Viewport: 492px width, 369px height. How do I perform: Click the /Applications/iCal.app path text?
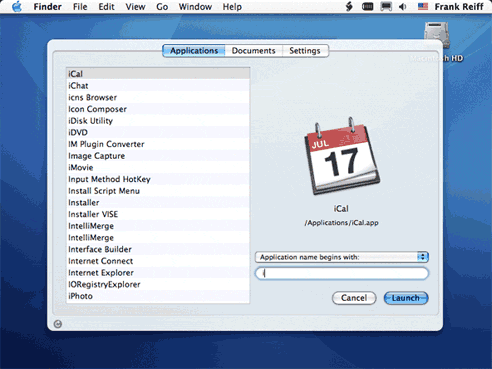(x=341, y=223)
